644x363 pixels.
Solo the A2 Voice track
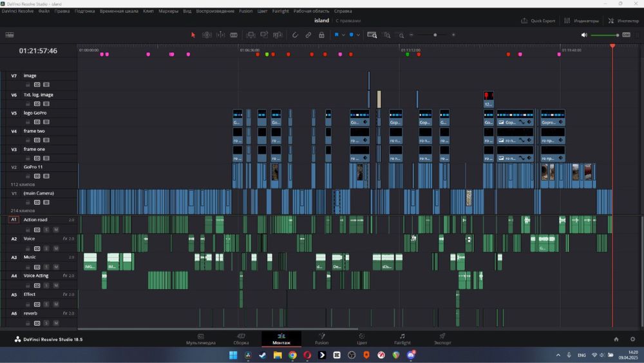tap(46, 248)
